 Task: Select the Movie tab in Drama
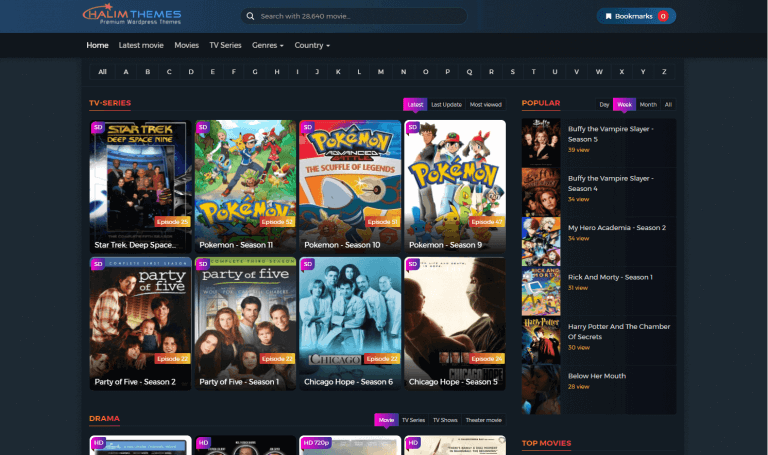[x=386, y=420]
